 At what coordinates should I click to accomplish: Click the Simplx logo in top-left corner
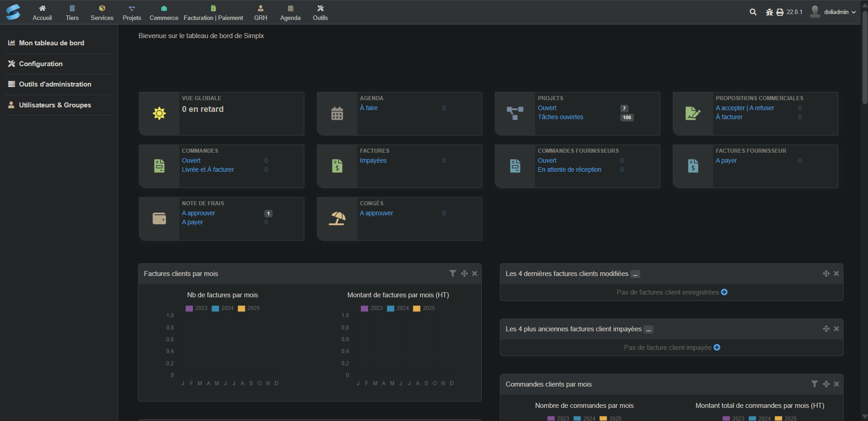13,12
